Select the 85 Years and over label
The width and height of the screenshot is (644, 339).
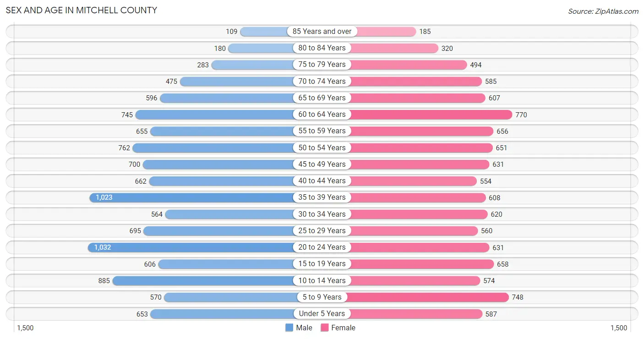(322, 31)
